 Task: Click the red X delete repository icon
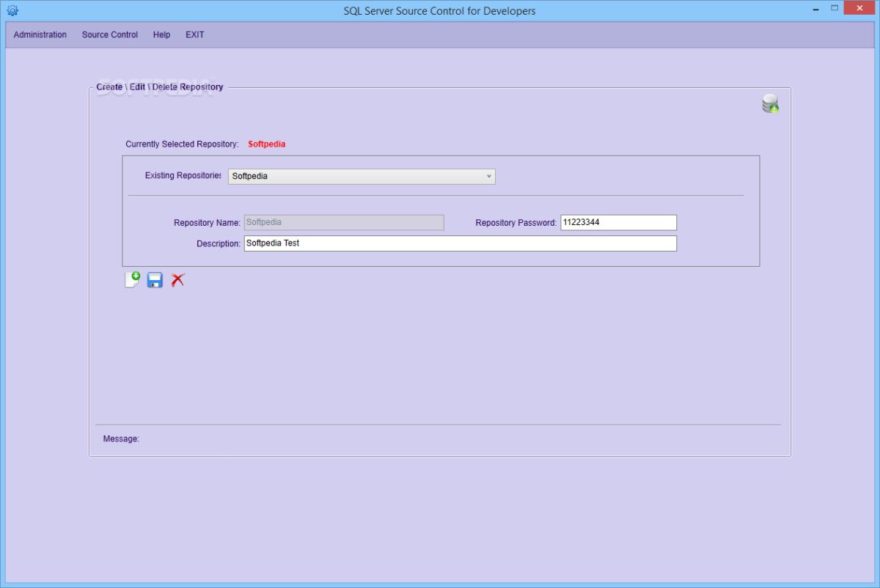point(177,280)
